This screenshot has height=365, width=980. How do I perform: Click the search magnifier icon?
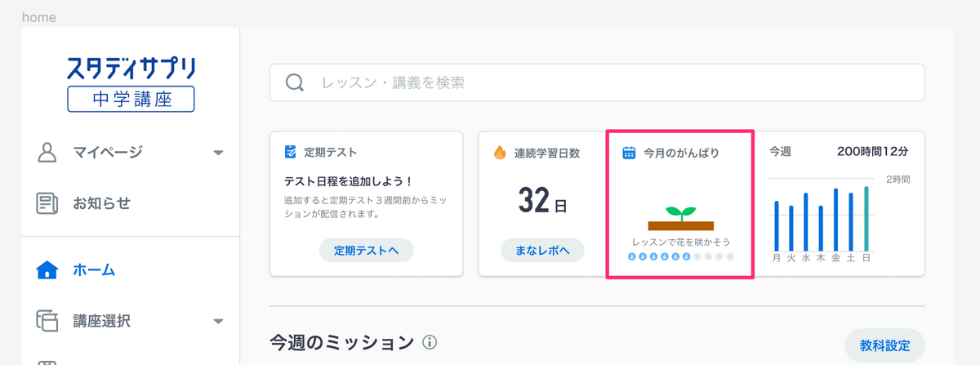(295, 82)
